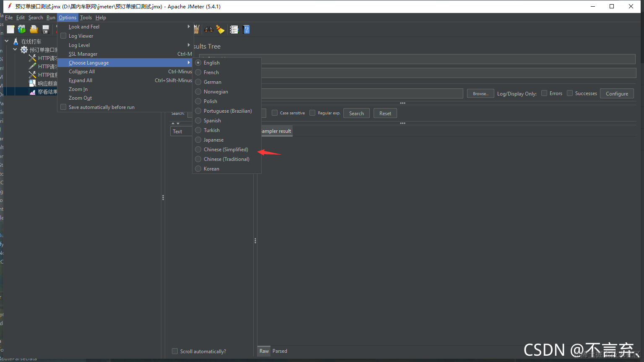Screen dimensions: 644x362
Task: Click Expand All in Options menu
Action: (x=125, y=80)
